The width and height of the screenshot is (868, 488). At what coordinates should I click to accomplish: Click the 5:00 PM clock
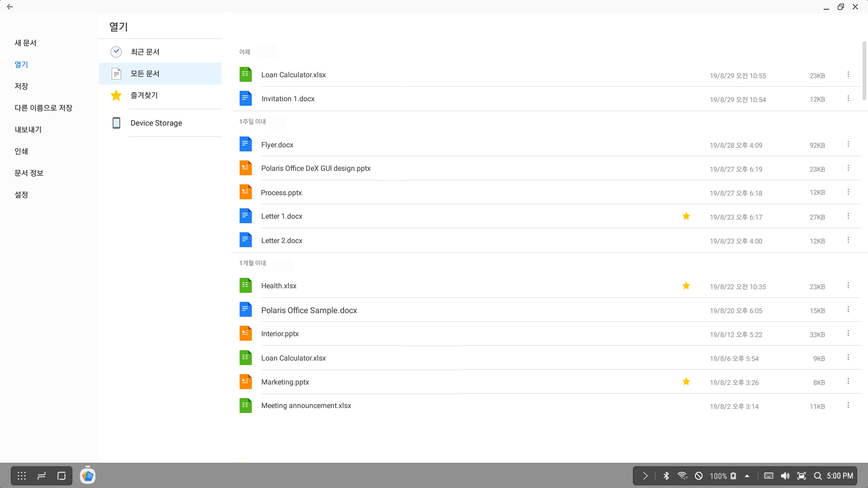click(x=840, y=476)
